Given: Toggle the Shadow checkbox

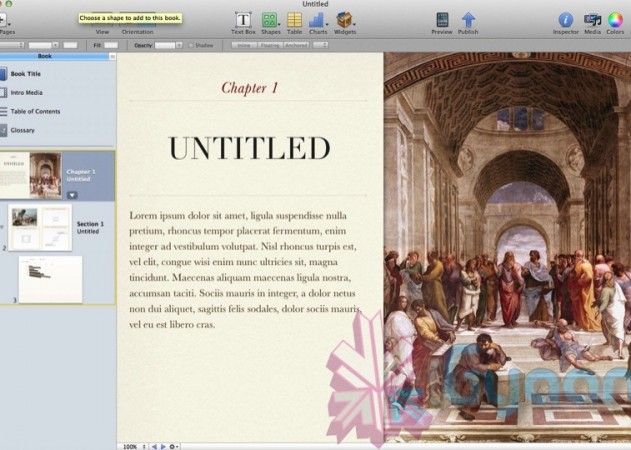Looking at the screenshot, I should point(189,45).
